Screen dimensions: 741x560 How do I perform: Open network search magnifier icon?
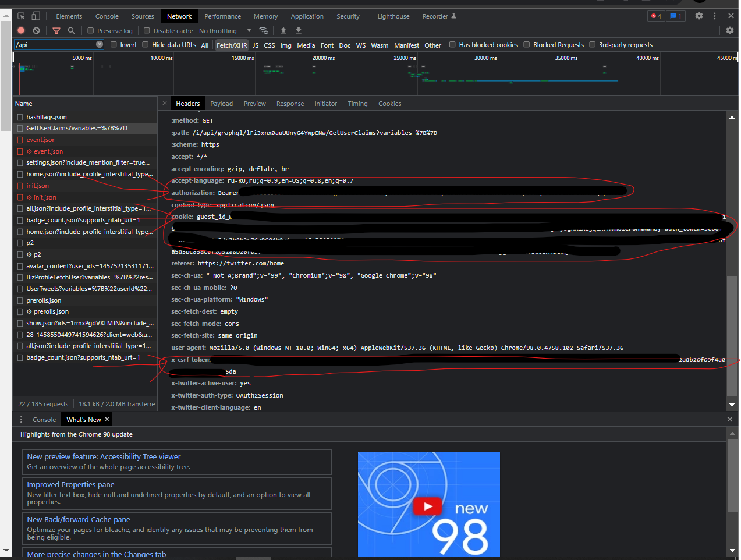[x=71, y=30]
